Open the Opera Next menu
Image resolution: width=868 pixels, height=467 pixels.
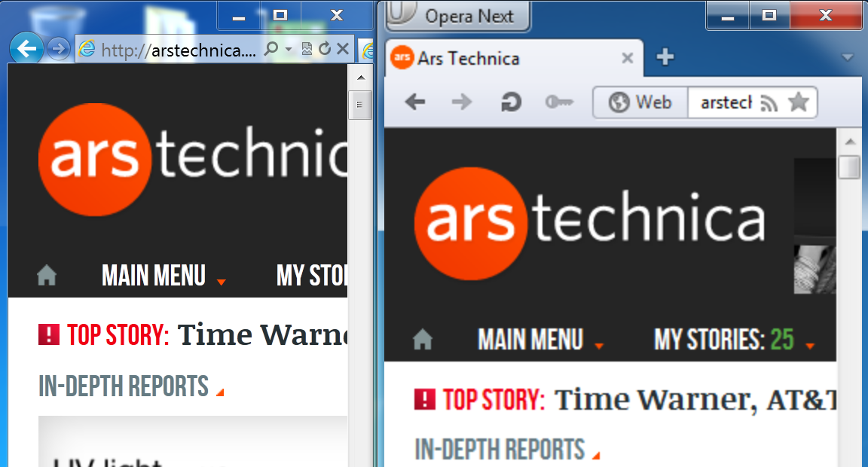(457, 15)
